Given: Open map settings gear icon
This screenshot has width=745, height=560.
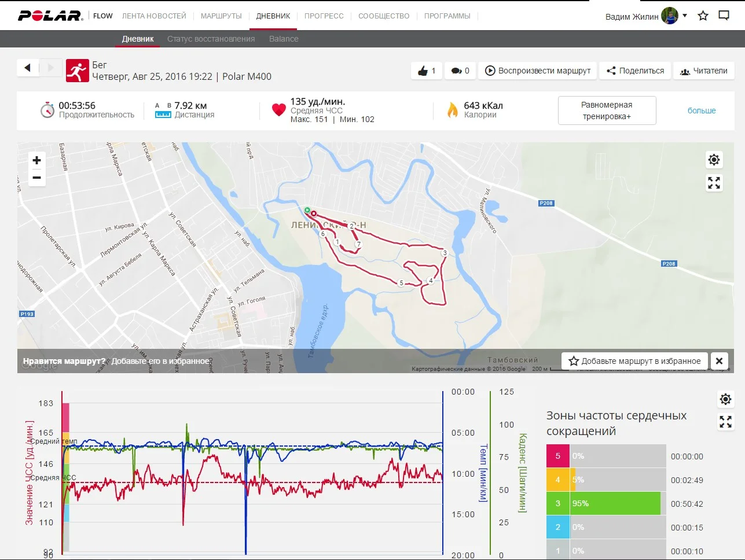Looking at the screenshot, I should (714, 160).
